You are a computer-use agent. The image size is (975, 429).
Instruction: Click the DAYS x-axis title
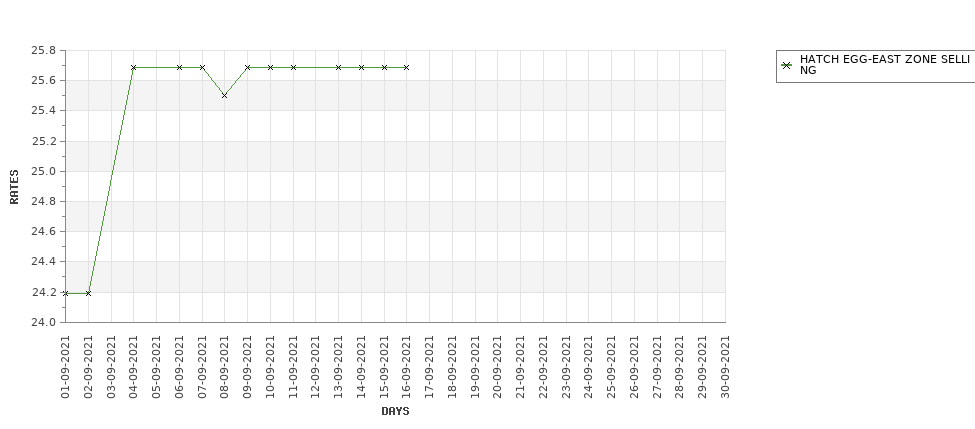[x=395, y=411]
